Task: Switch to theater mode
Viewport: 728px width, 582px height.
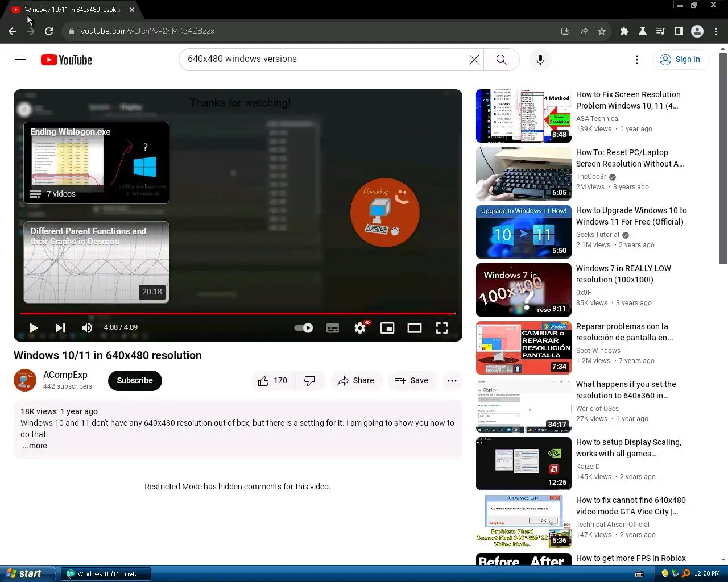Action: 415,328
